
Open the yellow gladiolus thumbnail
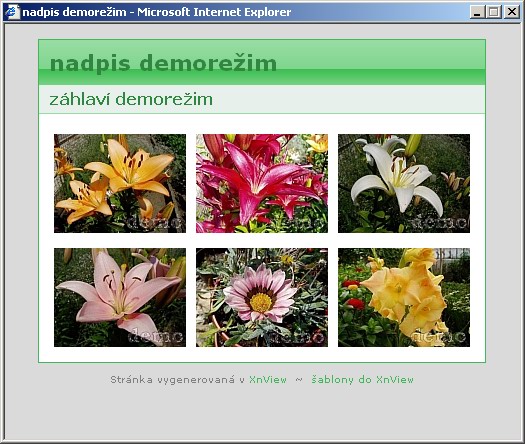[404, 297]
